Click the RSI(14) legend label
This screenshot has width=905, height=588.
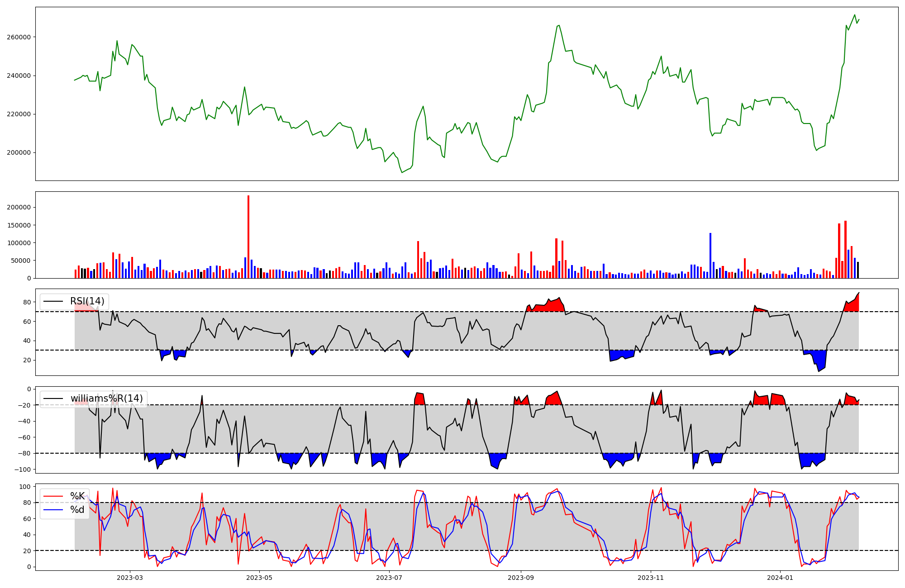tap(87, 301)
